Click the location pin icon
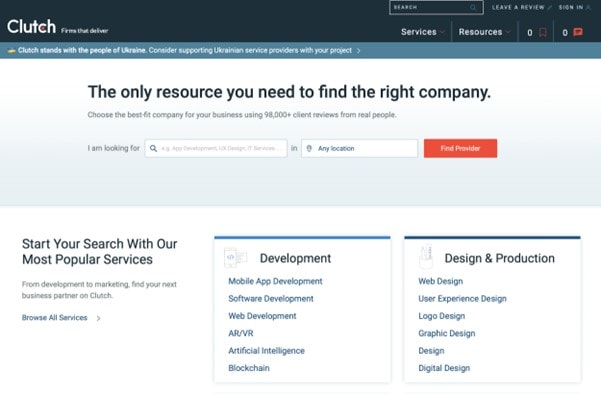601x394 pixels. click(309, 148)
